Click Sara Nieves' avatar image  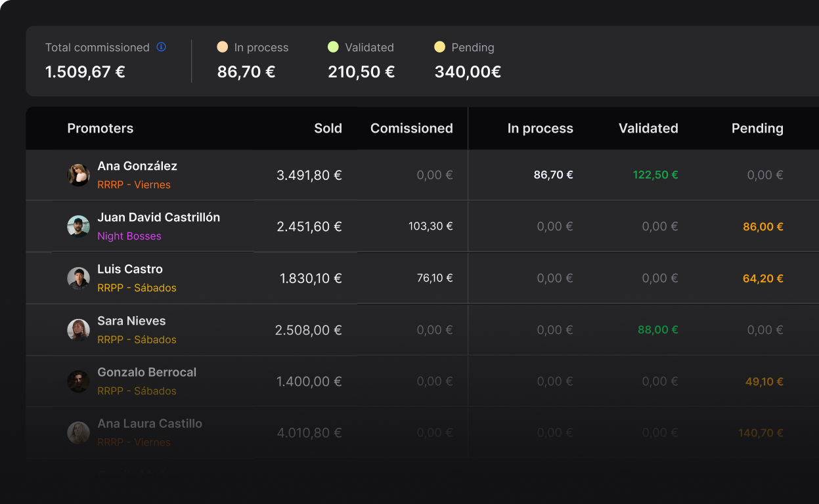pyautogui.click(x=78, y=329)
